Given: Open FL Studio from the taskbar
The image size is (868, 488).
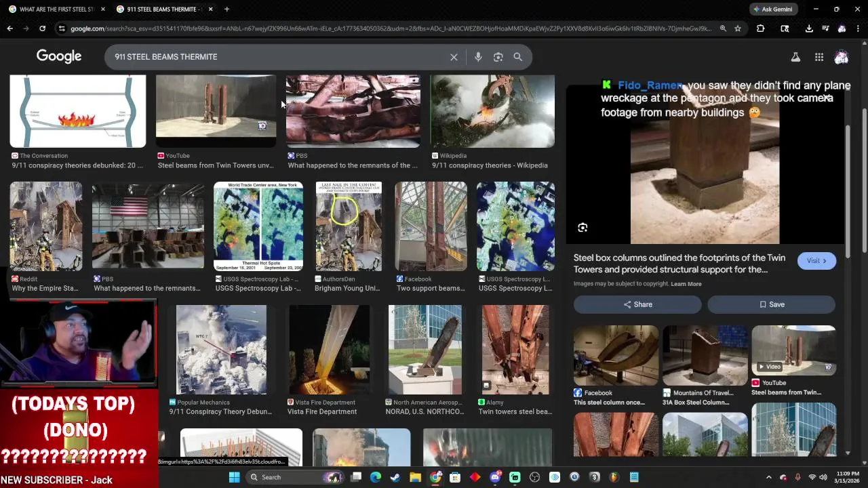Looking at the screenshot, I should [614, 477].
